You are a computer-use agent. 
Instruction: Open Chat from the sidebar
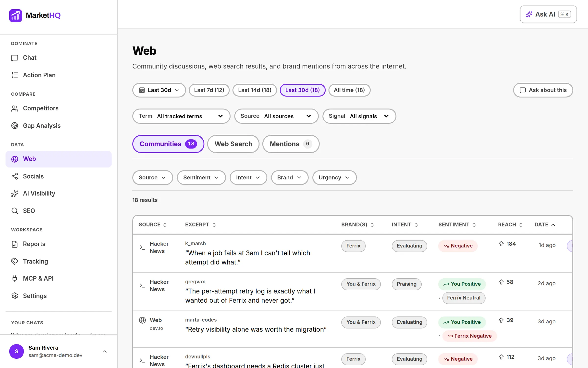[58, 58]
